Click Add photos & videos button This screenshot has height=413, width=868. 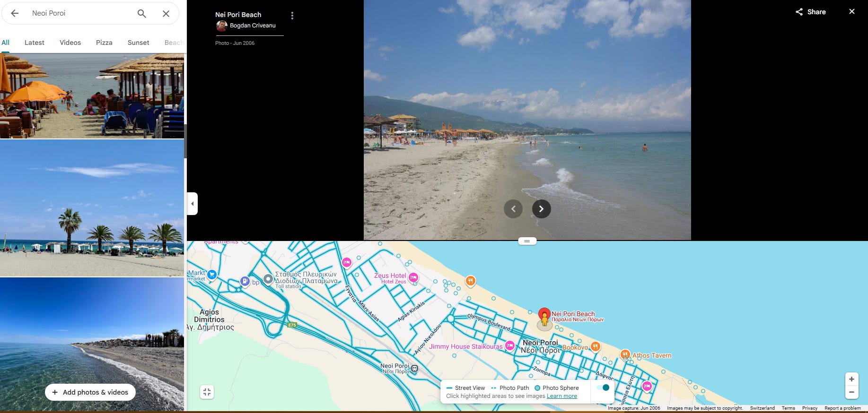coord(90,392)
